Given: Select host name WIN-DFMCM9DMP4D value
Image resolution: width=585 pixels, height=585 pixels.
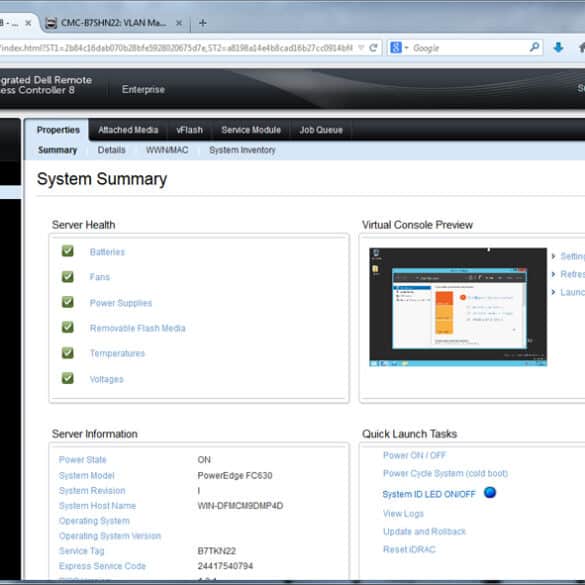Looking at the screenshot, I should point(240,506).
